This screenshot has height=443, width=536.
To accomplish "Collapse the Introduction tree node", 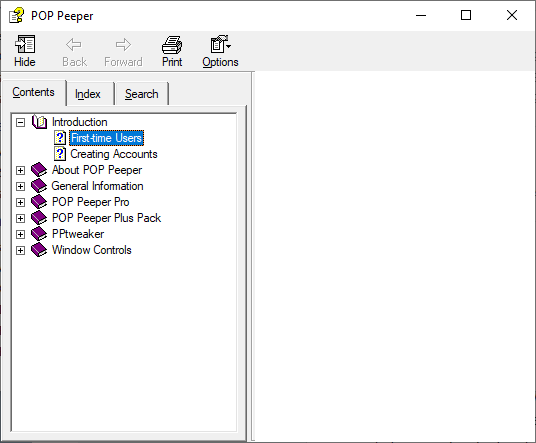I will coord(21,122).
